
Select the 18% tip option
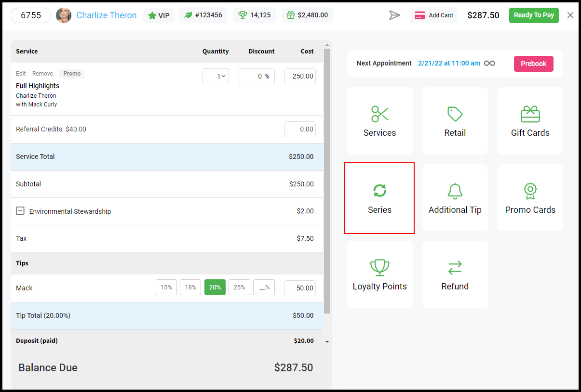190,287
